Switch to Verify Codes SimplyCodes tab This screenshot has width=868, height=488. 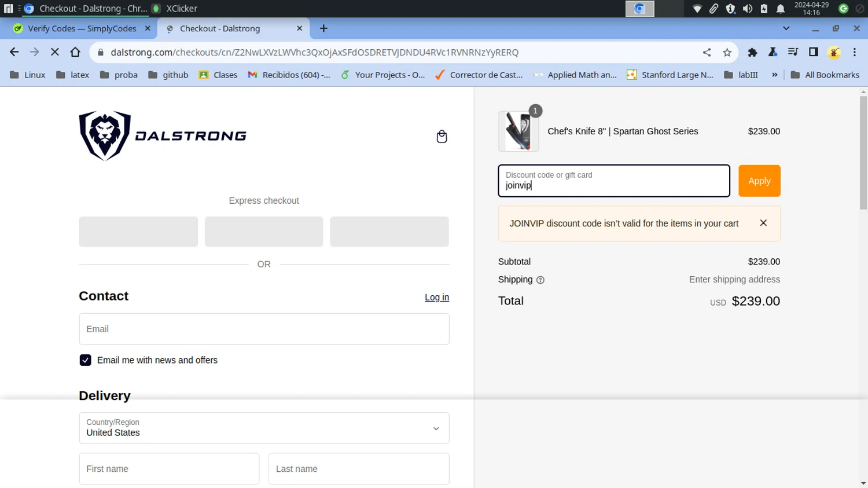[82, 28]
